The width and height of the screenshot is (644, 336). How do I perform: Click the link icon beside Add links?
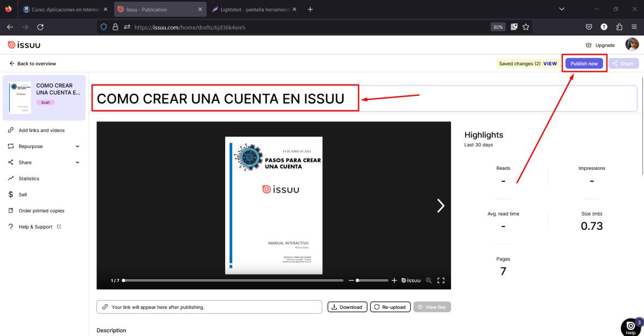(x=11, y=130)
